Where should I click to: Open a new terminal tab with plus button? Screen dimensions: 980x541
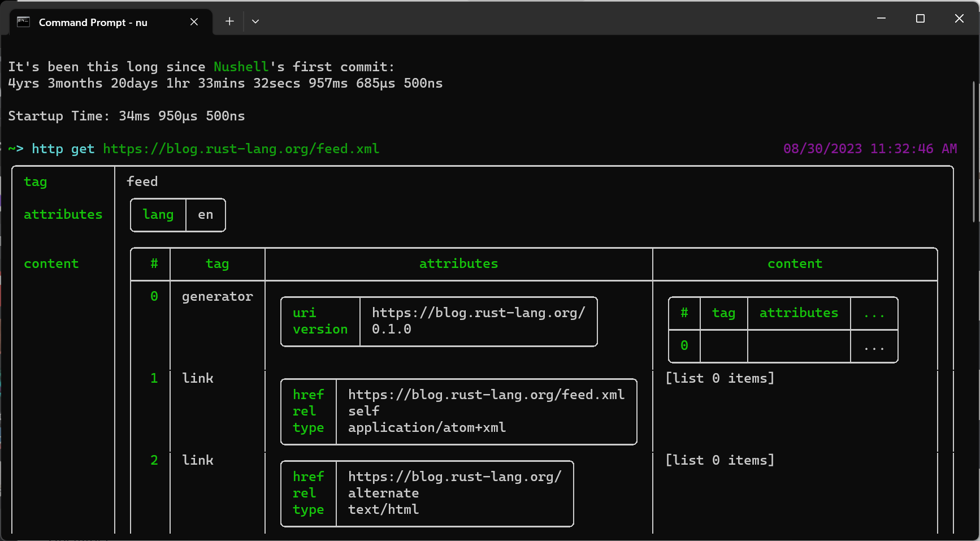(x=229, y=21)
